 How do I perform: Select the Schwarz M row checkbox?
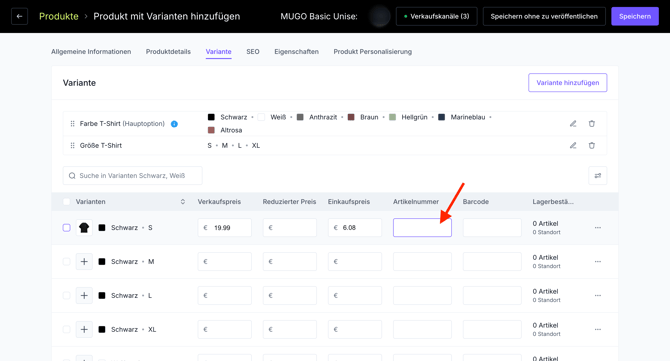67,261
